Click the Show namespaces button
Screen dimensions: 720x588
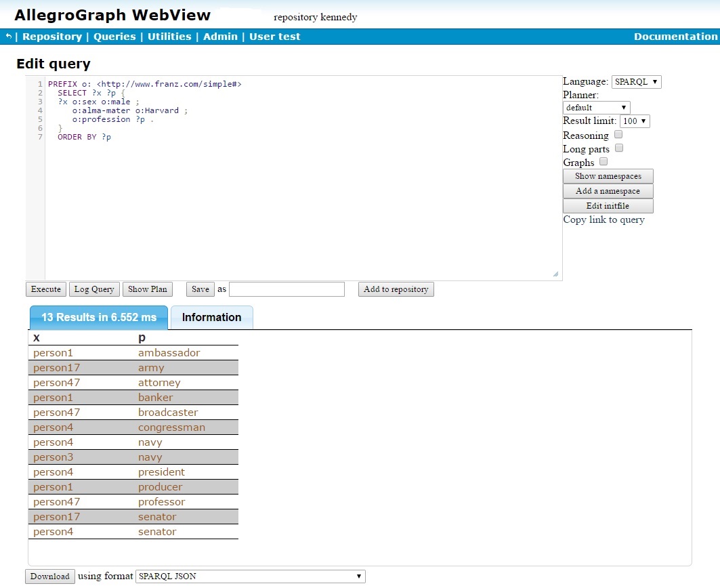point(608,176)
